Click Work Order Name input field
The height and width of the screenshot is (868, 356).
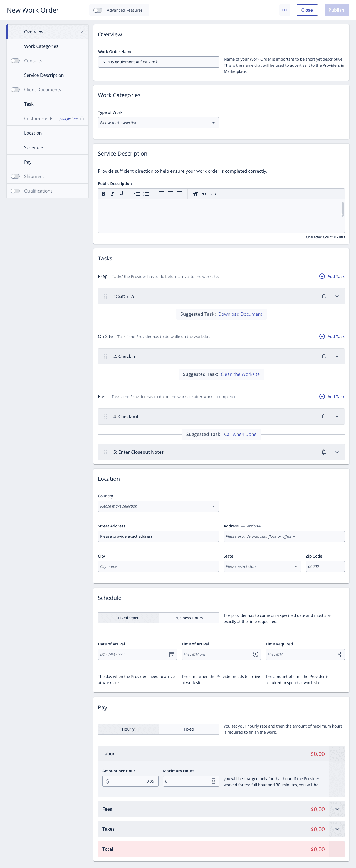tap(159, 62)
